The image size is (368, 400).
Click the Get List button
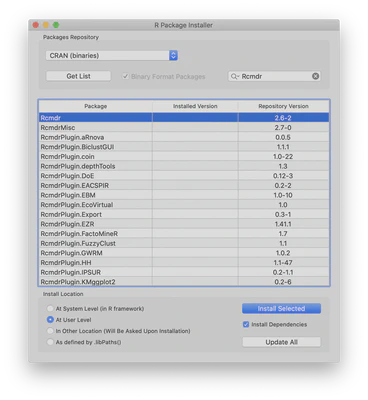tap(78, 76)
